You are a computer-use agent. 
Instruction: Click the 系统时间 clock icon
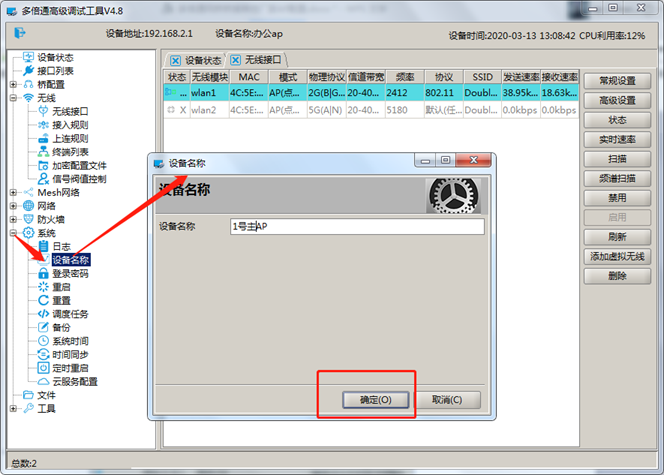(43, 341)
